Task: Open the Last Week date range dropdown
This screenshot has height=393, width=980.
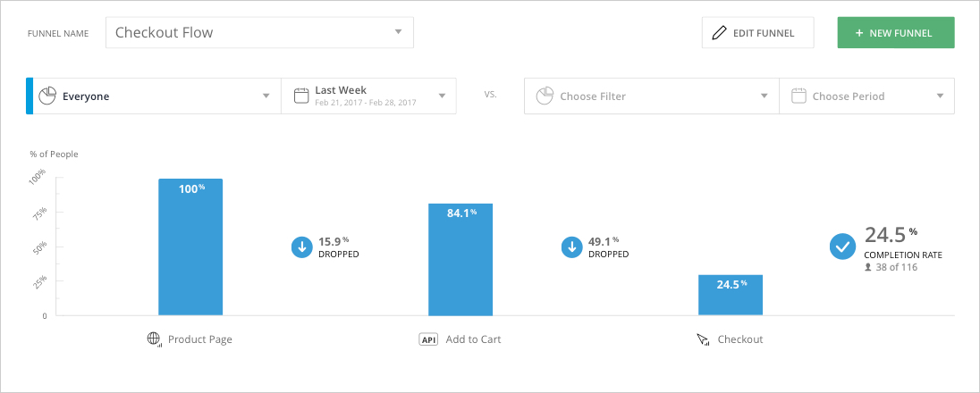Action: (368, 96)
